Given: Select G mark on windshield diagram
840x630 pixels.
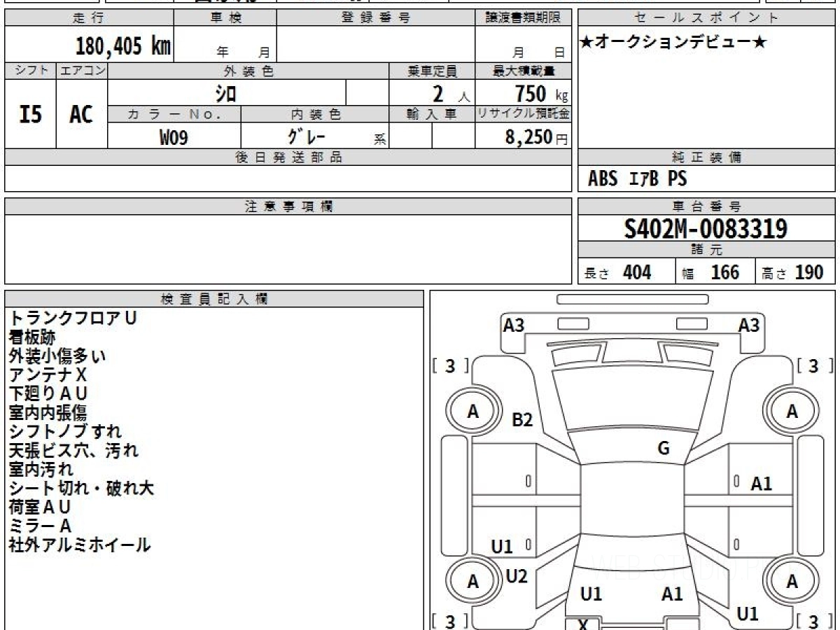Looking at the screenshot, I should 664,449.
